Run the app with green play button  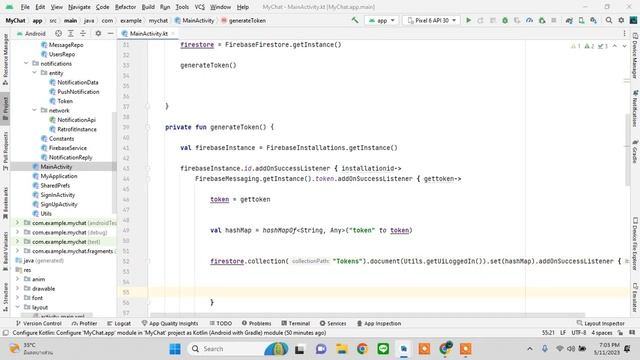(x=469, y=20)
